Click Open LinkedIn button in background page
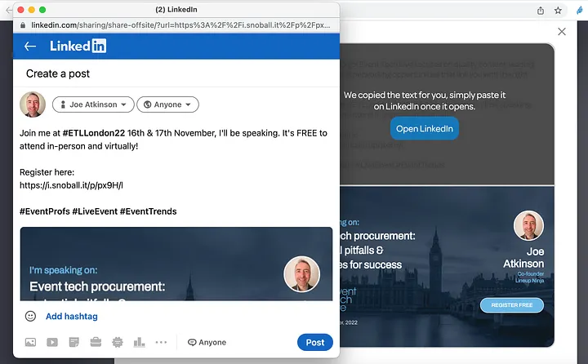 point(425,129)
